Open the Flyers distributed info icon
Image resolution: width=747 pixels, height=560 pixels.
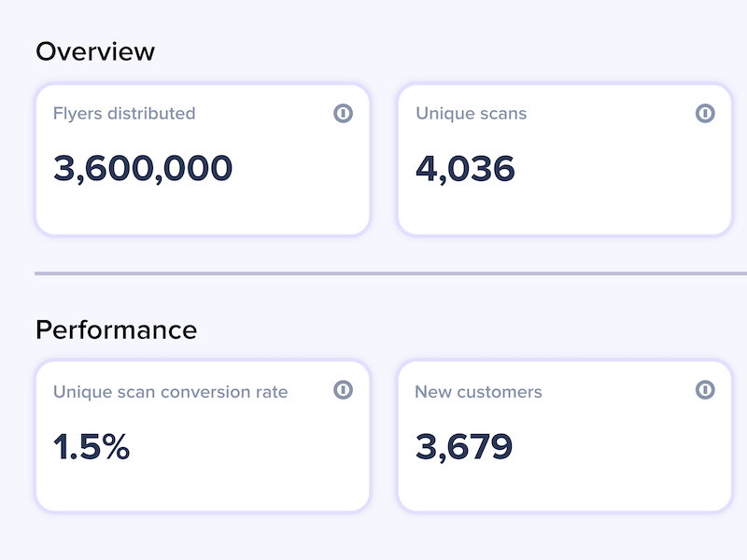coord(343,113)
